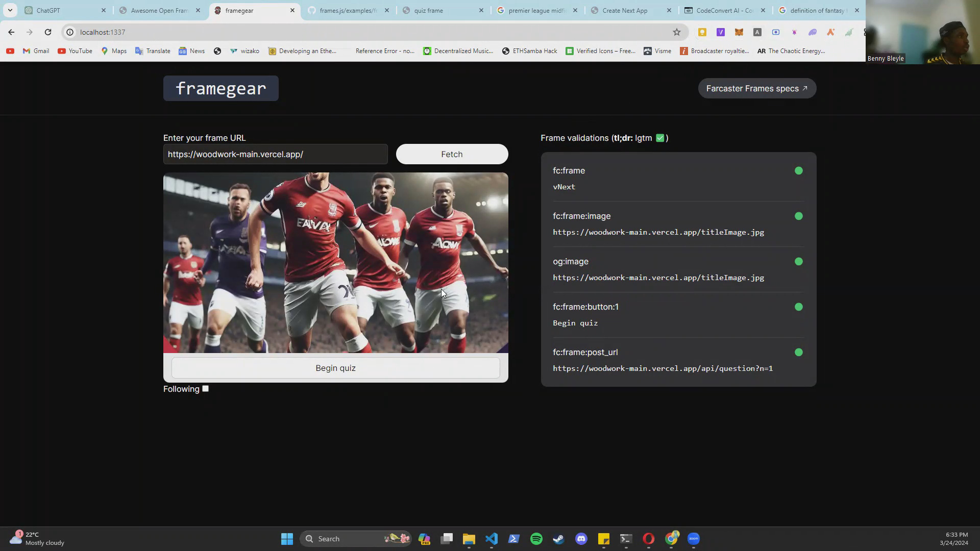Click the browser back arrow

(11, 32)
